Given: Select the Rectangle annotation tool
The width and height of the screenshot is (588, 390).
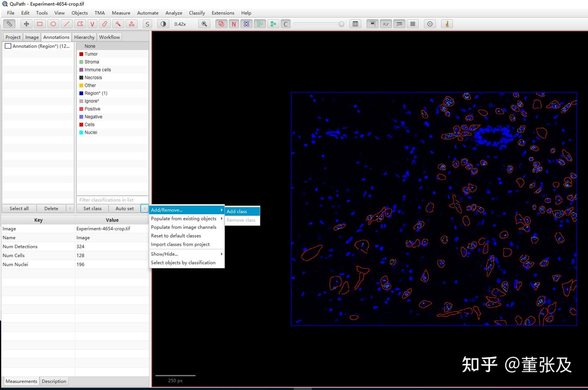Looking at the screenshot, I should point(40,24).
